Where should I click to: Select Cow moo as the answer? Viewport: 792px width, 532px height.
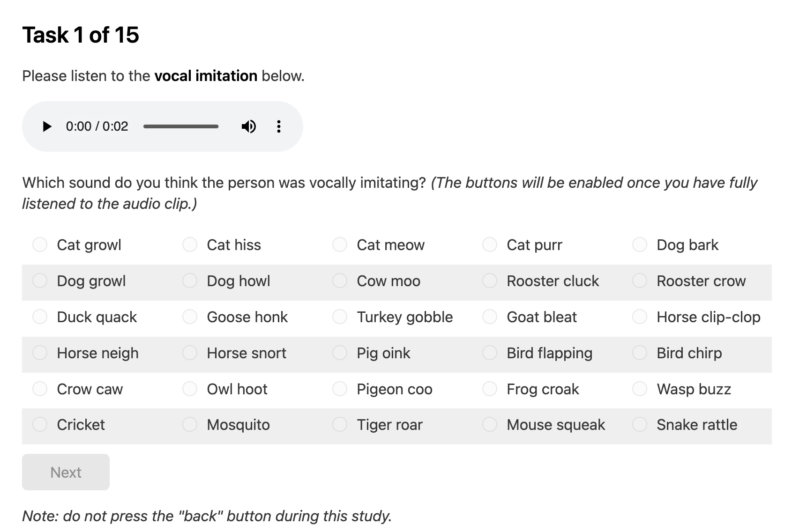point(340,281)
